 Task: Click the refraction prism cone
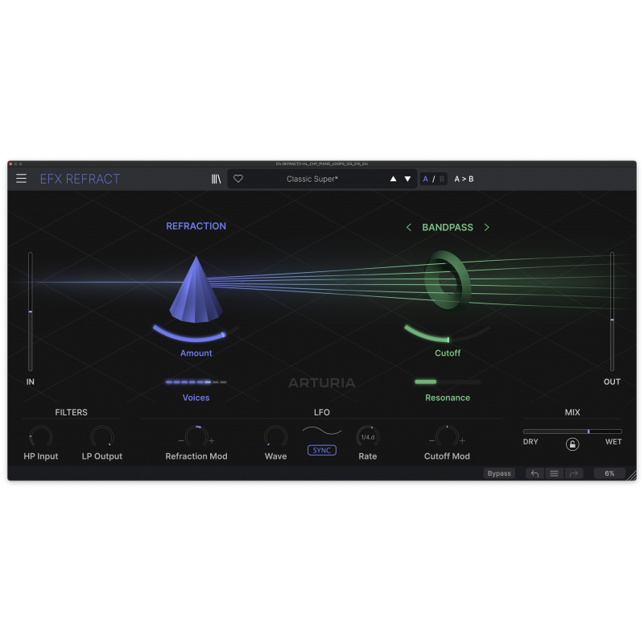pos(196,291)
